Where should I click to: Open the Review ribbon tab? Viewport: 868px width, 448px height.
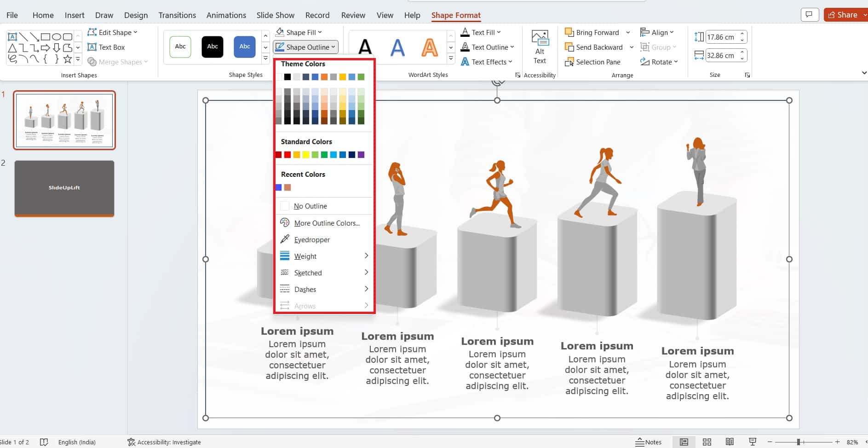click(353, 15)
